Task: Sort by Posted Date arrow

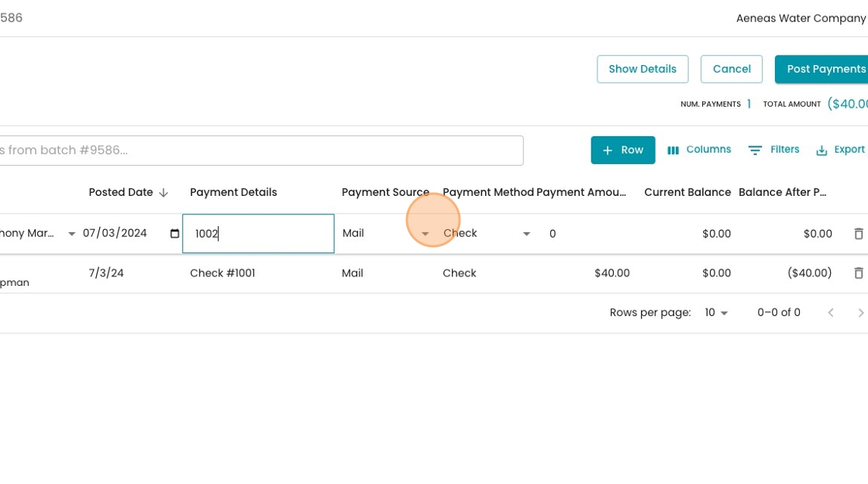Action: tap(164, 193)
